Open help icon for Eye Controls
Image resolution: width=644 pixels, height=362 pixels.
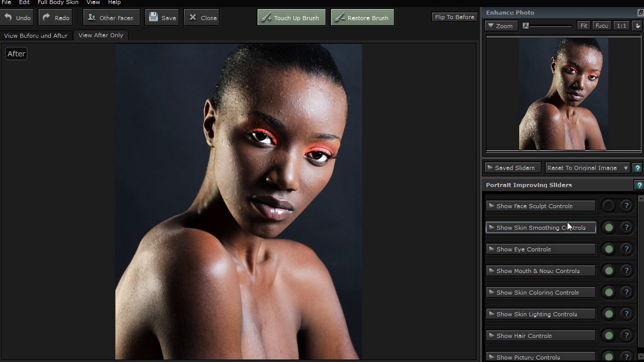click(x=626, y=249)
